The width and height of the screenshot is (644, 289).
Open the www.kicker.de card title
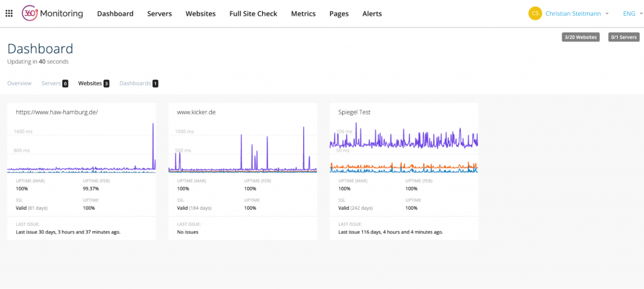(196, 112)
